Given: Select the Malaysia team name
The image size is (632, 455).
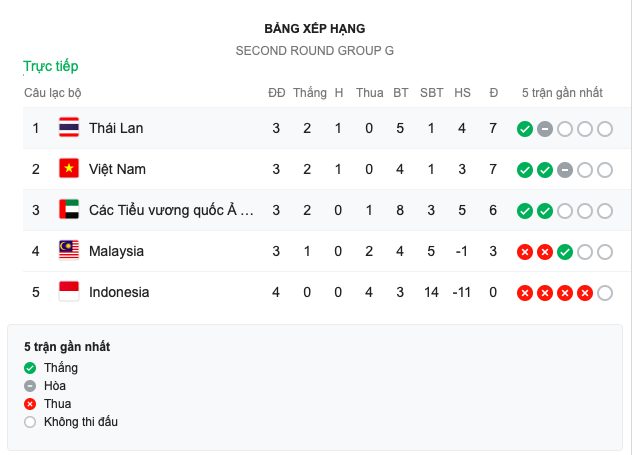Looking at the screenshot, I should click(116, 251).
